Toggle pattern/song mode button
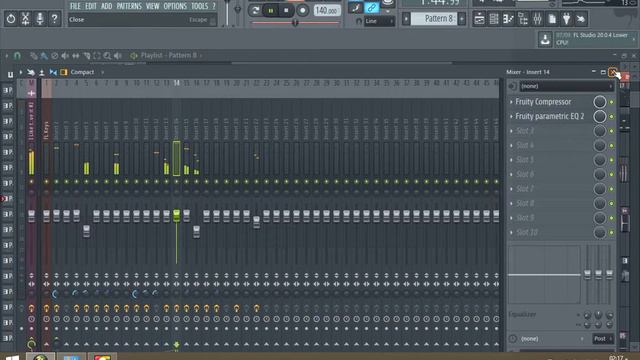The image size is (640, 360). 255,11
